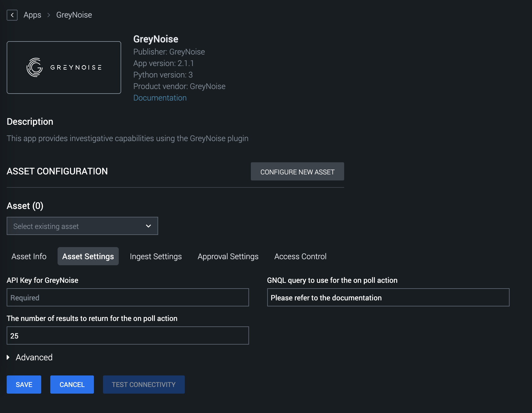The width and height of the screenshot is (532, 413).
Task: Select the Asset Settings tab
Action: pyautogui.click(x=88, y=256)
